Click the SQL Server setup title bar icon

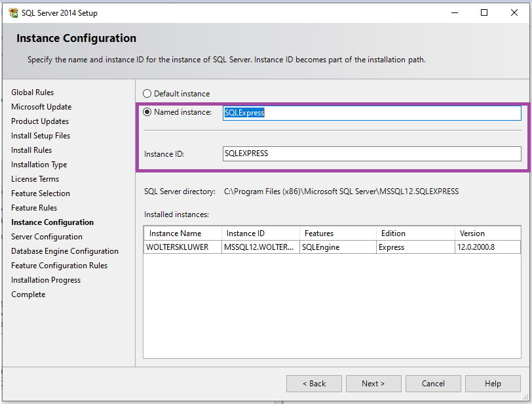14,13
